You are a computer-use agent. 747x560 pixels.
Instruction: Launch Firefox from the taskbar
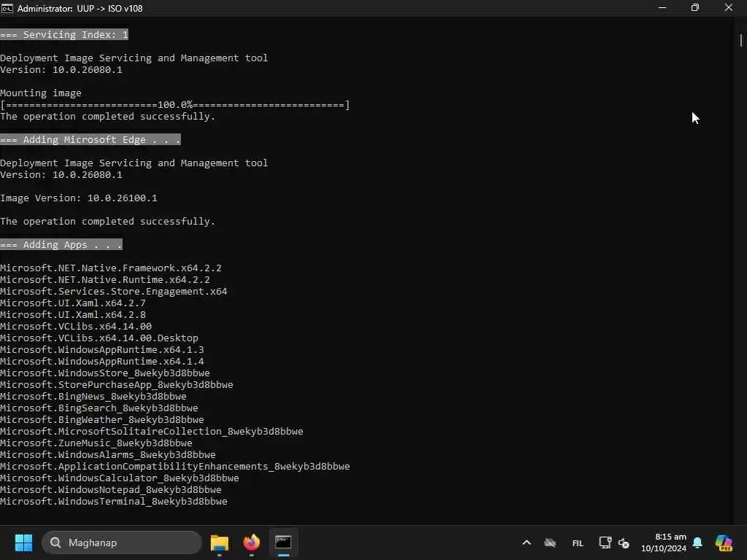pos(252,542)
